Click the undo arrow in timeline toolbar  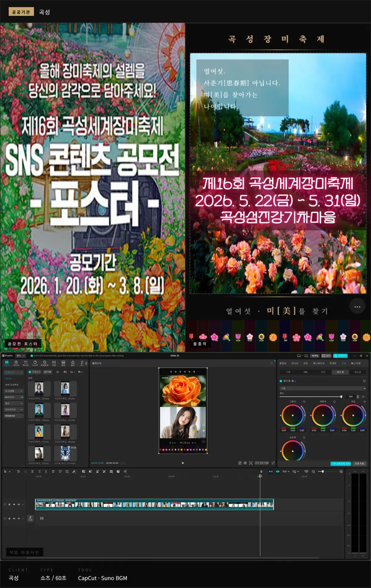(18, 471)
